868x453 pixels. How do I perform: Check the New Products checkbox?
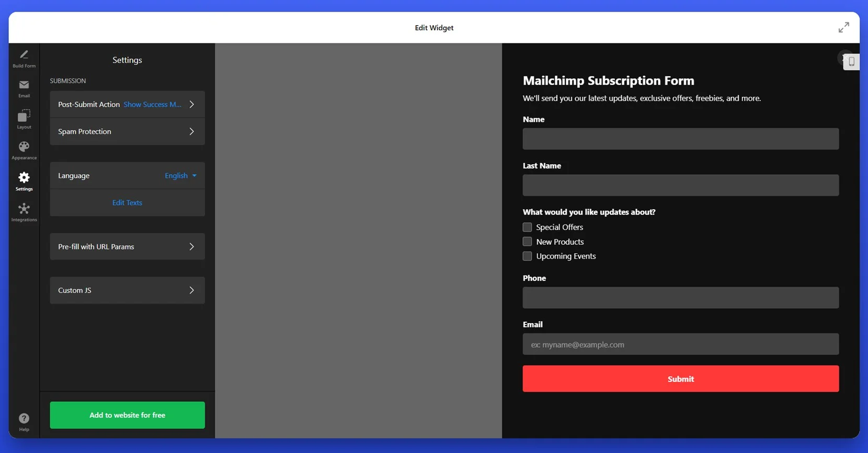point(527,242)
